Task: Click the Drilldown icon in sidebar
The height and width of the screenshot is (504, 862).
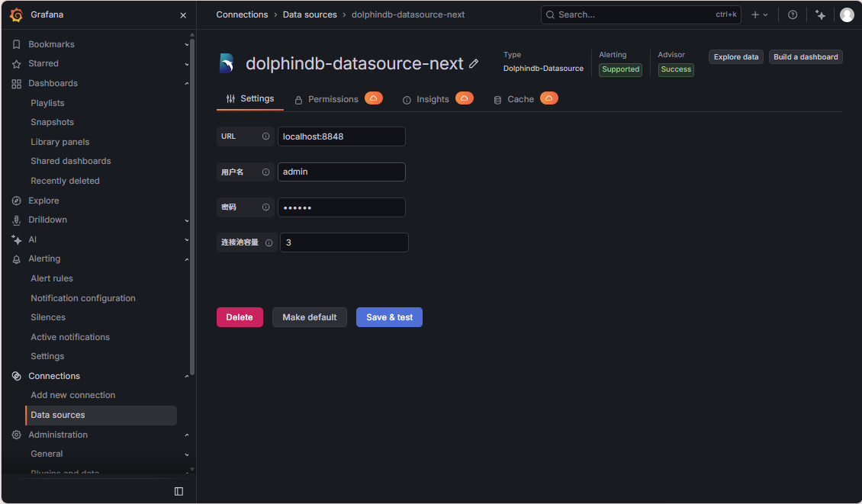Action: coord(17,220)
